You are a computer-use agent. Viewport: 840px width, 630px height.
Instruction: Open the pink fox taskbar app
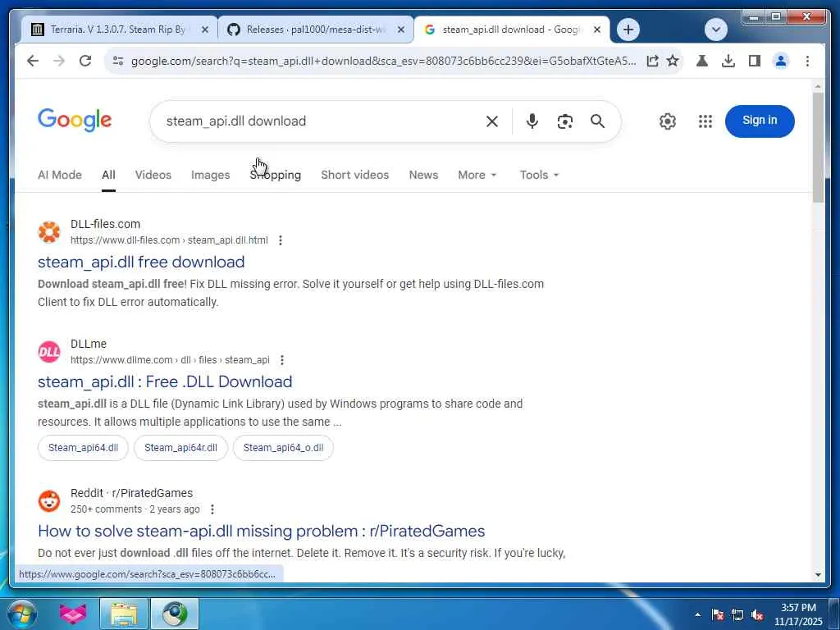[73, 614]
